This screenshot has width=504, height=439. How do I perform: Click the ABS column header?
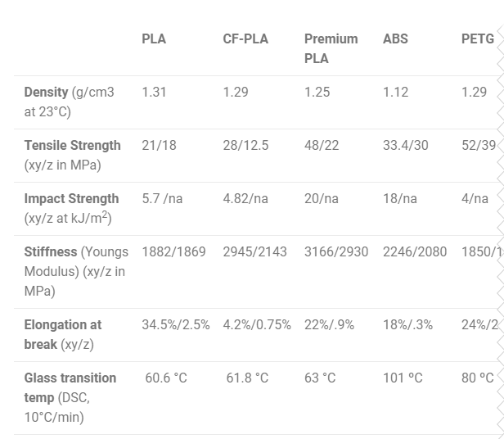(x=395, y=38)
